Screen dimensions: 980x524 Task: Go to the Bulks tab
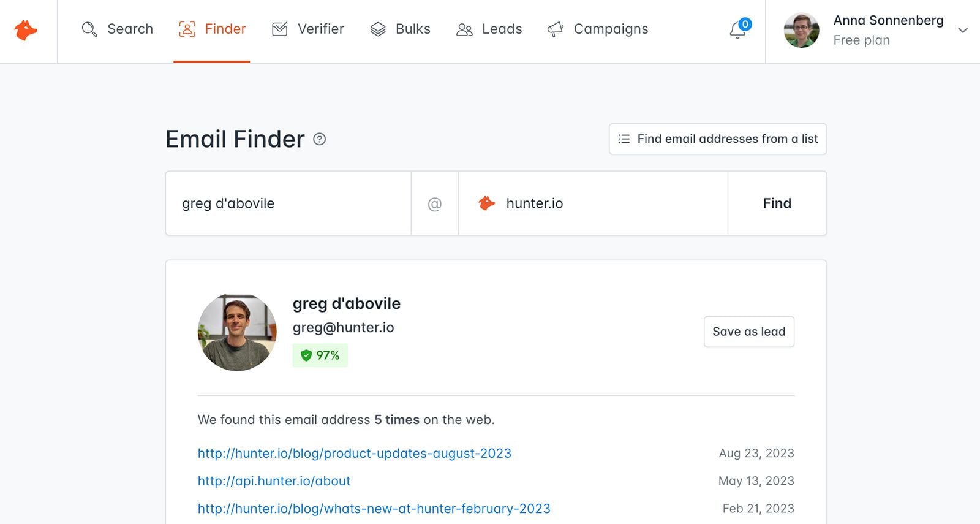point(401,29)
